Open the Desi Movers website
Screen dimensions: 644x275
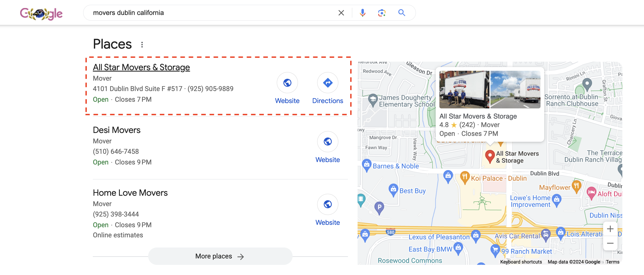pos(328,142)
